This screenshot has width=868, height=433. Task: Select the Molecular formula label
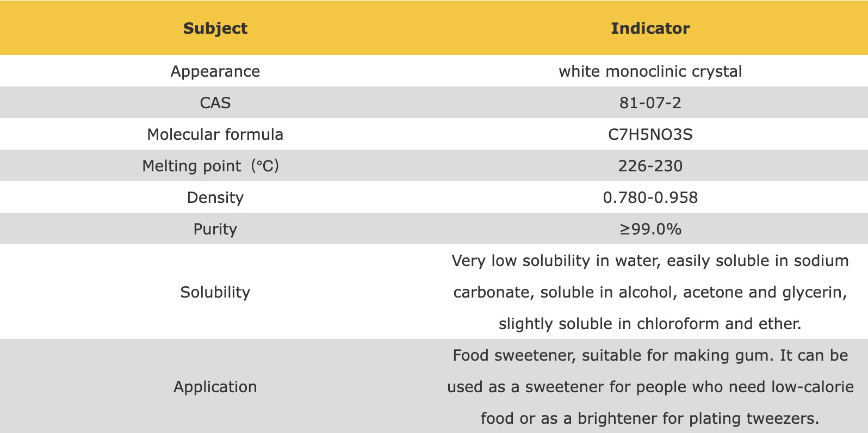pyautogui.click(x=215, y=134)
